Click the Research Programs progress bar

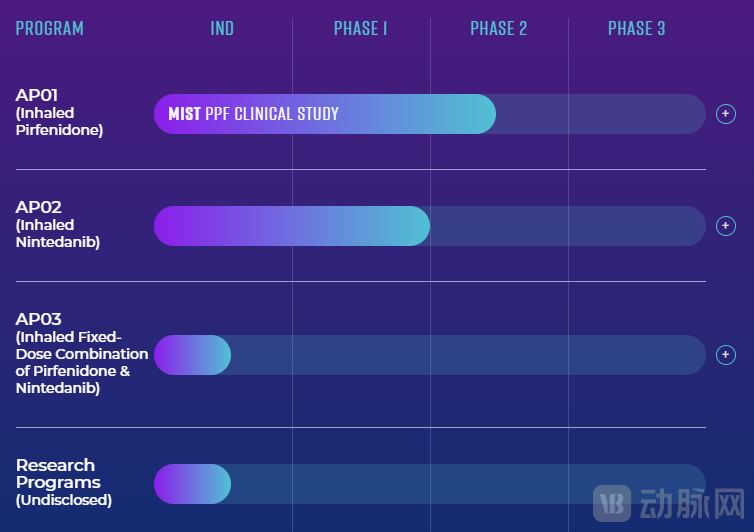click(x=192, y=484)
